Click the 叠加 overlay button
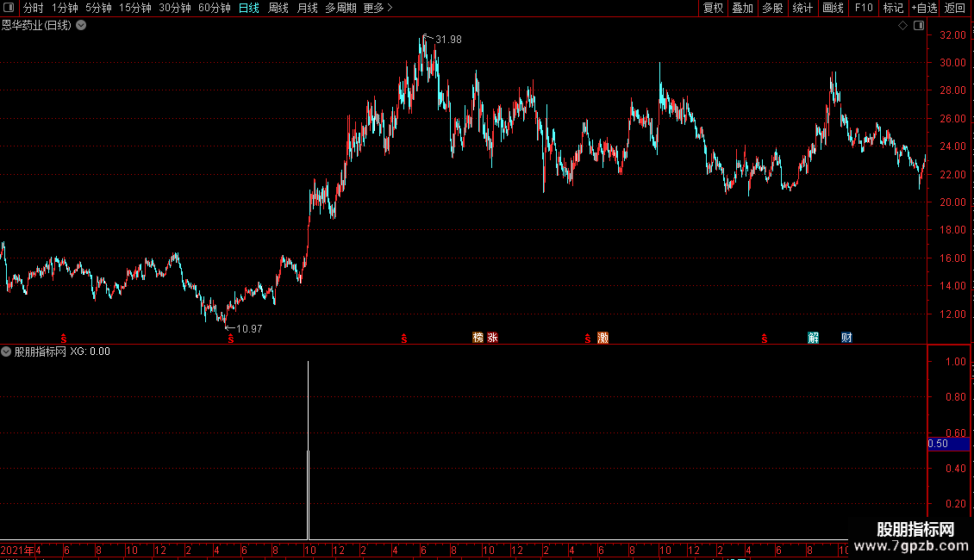Screen dimensions: 974x560 (x=742, y=8)
